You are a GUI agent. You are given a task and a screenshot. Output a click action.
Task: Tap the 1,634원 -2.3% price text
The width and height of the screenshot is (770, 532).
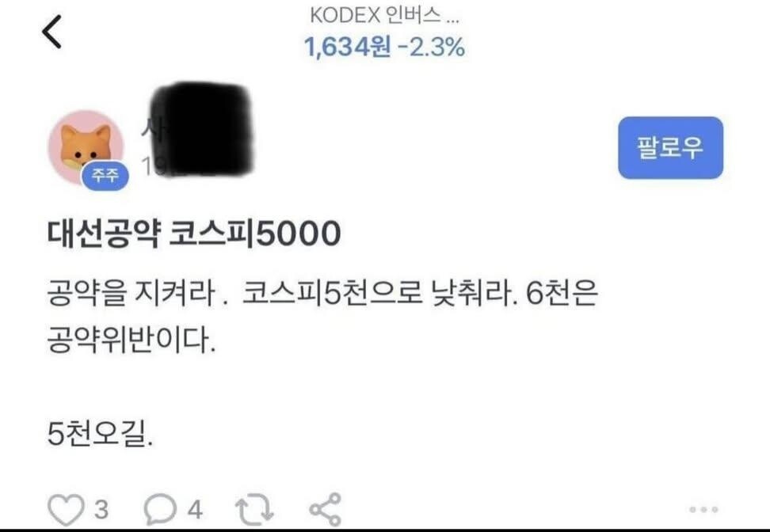pyautogui.click(x=384, y=47)
